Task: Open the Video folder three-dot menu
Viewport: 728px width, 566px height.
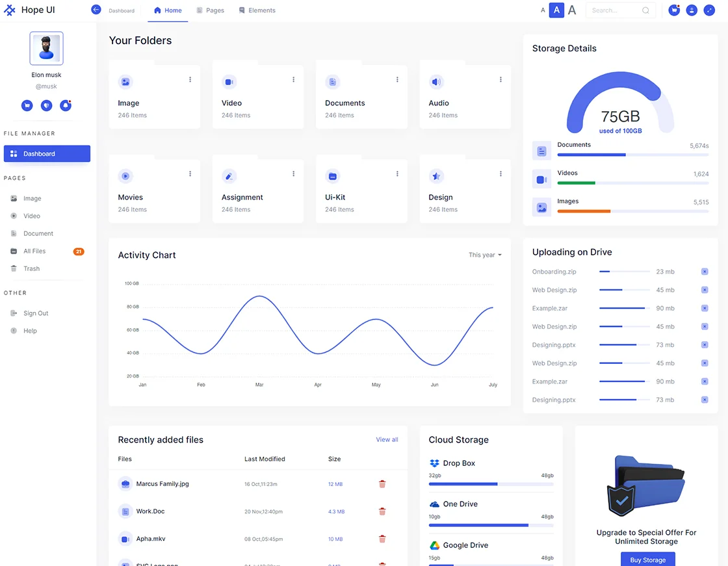Action: (294, 80)
